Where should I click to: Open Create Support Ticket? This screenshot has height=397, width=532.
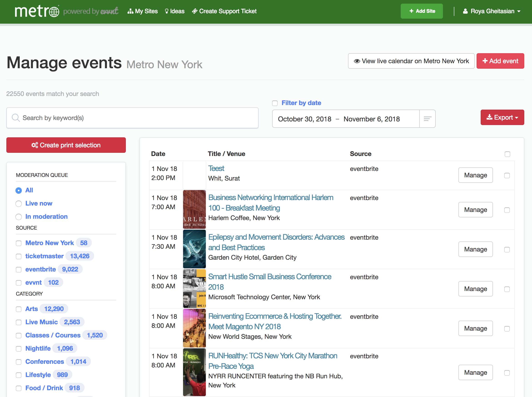[224, 11]
